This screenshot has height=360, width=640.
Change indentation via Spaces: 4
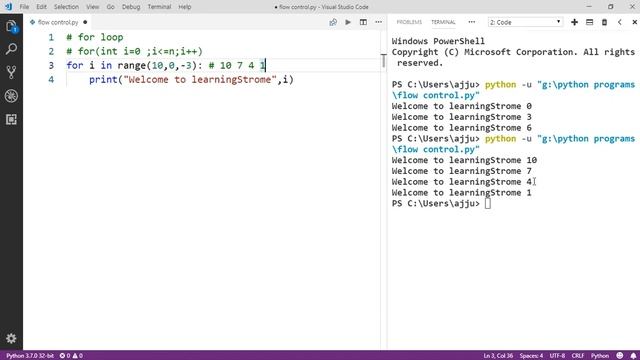531,356
